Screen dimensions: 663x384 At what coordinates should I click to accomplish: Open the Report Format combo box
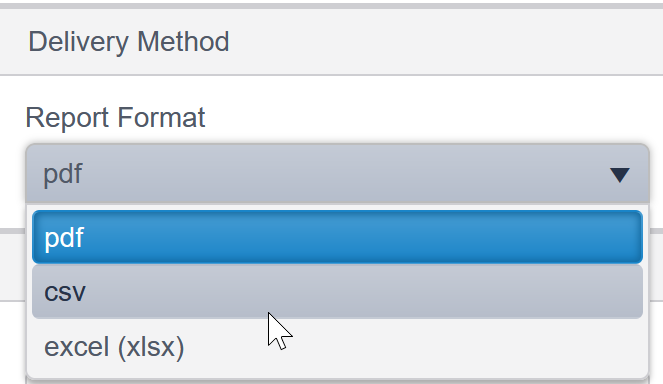pos(337,174)
